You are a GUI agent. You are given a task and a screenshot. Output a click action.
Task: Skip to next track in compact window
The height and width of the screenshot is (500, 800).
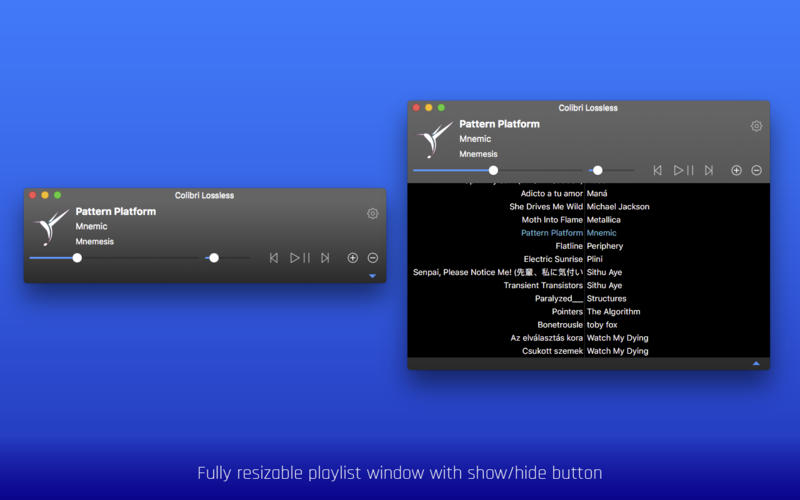[x=325, y=258]
